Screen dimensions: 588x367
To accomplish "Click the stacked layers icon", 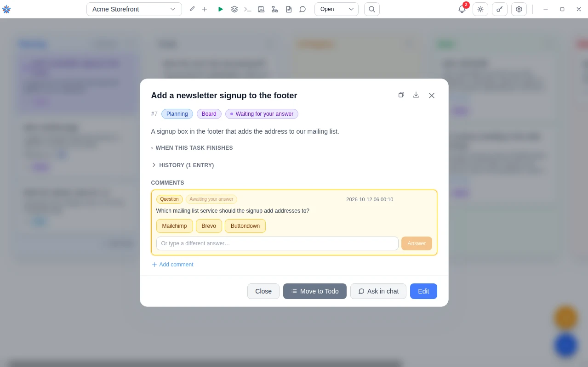I will point(234,9).
